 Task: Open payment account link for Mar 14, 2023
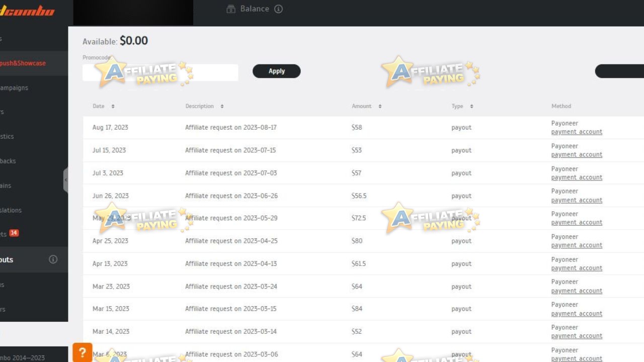click(x=577, y=336)
